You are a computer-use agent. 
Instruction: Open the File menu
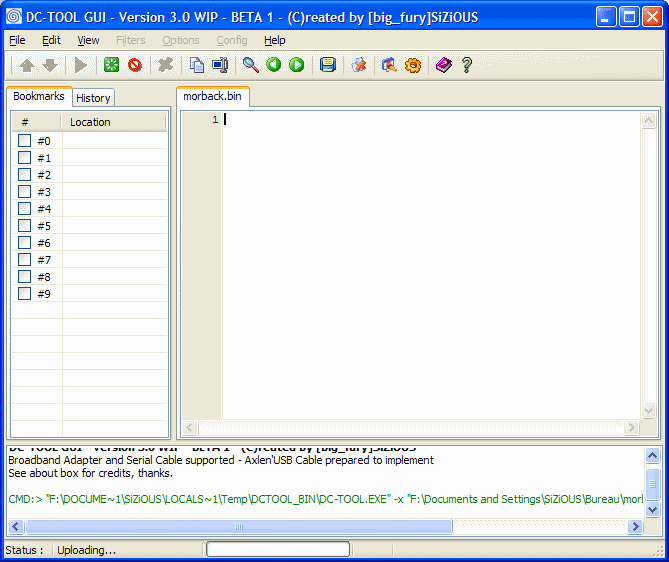coord(17,40)
